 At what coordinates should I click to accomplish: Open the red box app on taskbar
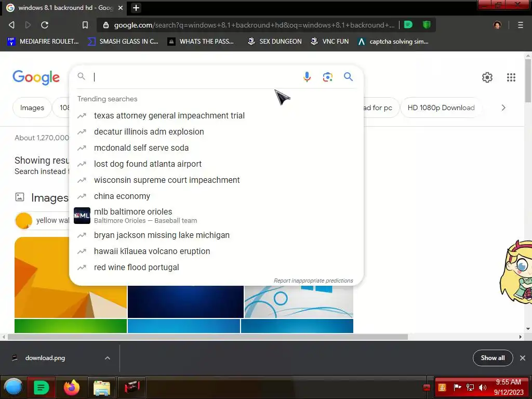pos(131,387)
